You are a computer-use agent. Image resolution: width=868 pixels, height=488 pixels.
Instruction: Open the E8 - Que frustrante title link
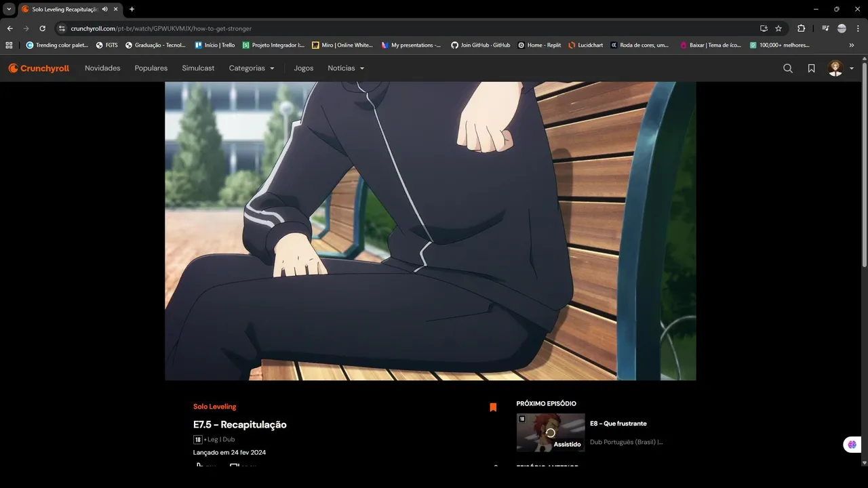[x=618, y=424]
